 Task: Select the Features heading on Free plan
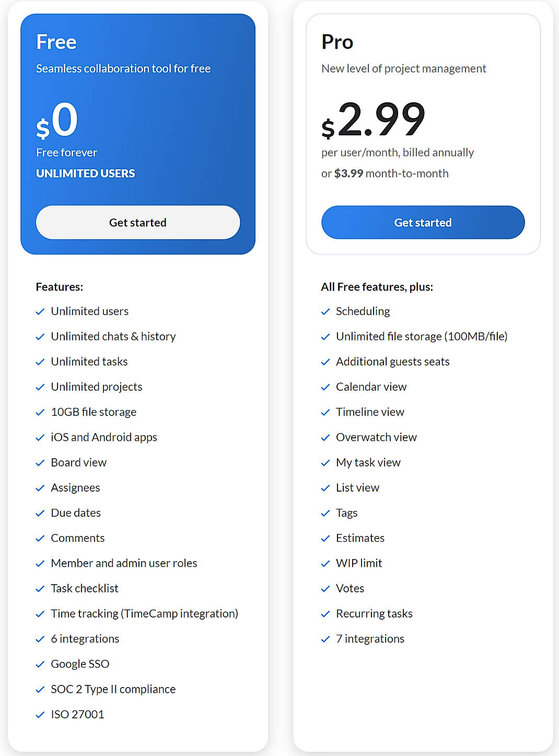pos(59,287)
